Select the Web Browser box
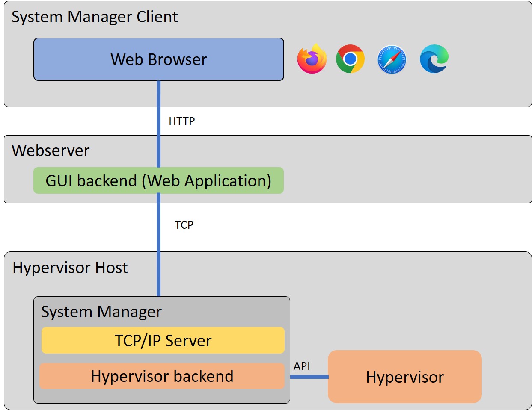 pos(159,59)
